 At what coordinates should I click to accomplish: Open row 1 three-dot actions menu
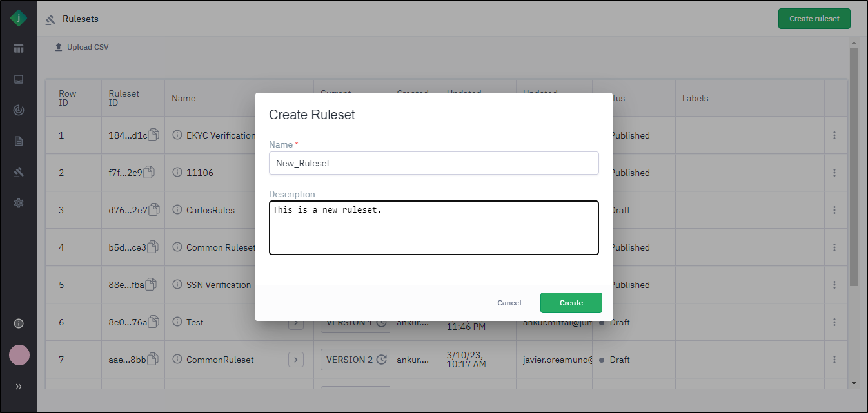coord(834,135)
